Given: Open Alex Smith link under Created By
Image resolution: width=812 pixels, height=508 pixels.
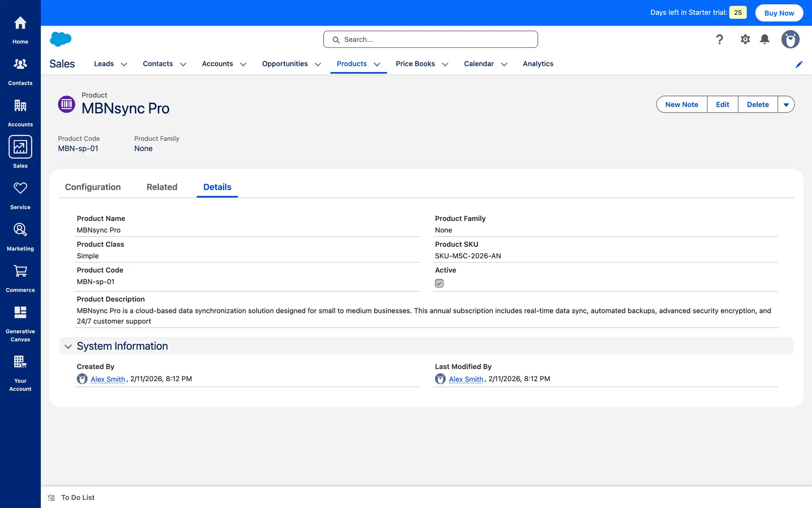Looking at the screenshot, I should [108, 379].
